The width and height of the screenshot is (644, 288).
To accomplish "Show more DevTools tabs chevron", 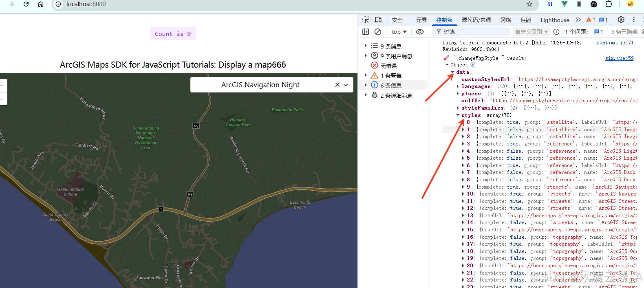I will click(x=578, y=20).
